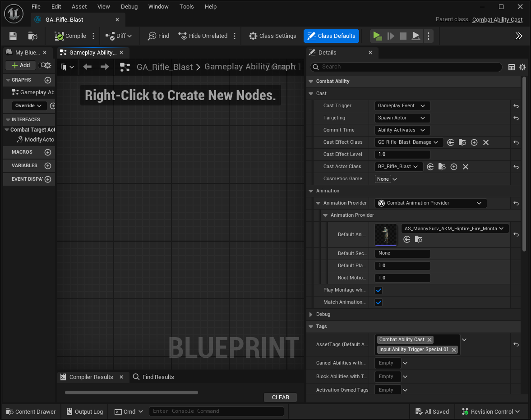Screen dimensions: 531x420
Task: Click the CLEAR button in compiler results
Action: 280,397
